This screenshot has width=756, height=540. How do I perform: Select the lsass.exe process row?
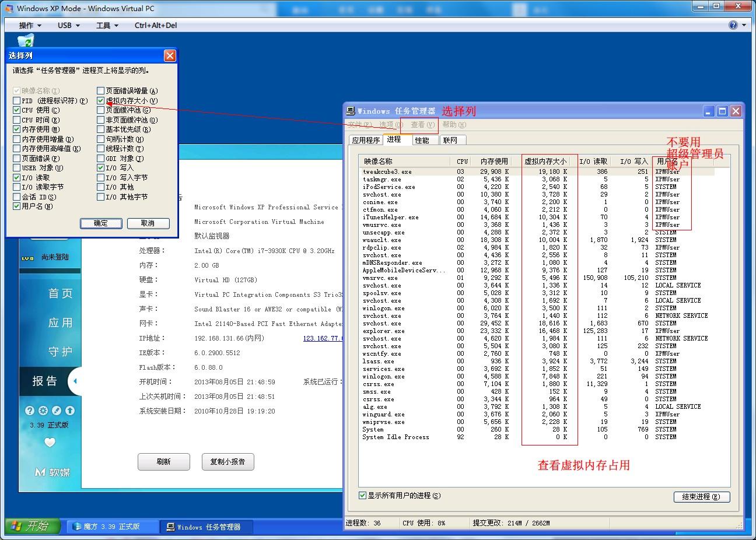point(537,361)
